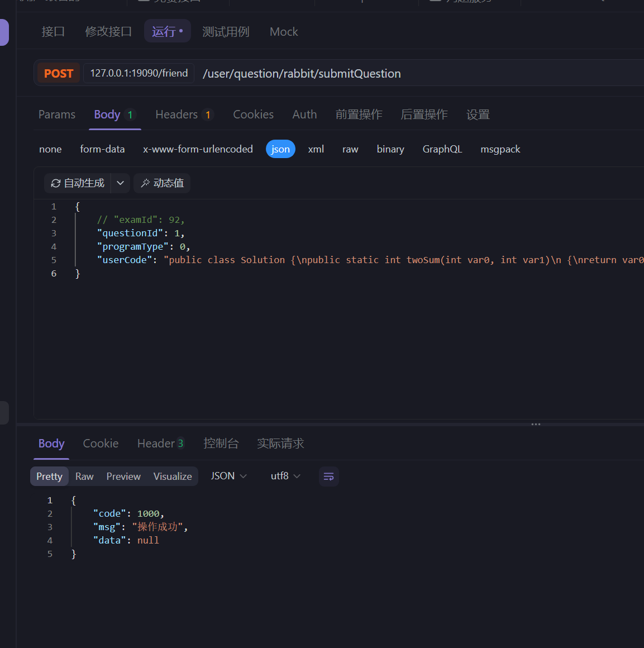Open the 后置操作 tab

pos(424,115)
